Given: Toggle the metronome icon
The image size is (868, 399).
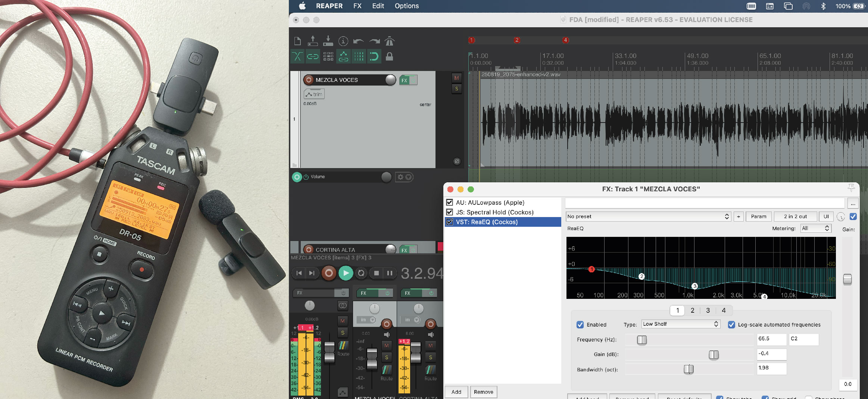Looking at the screenshot, I should [389, 41].
